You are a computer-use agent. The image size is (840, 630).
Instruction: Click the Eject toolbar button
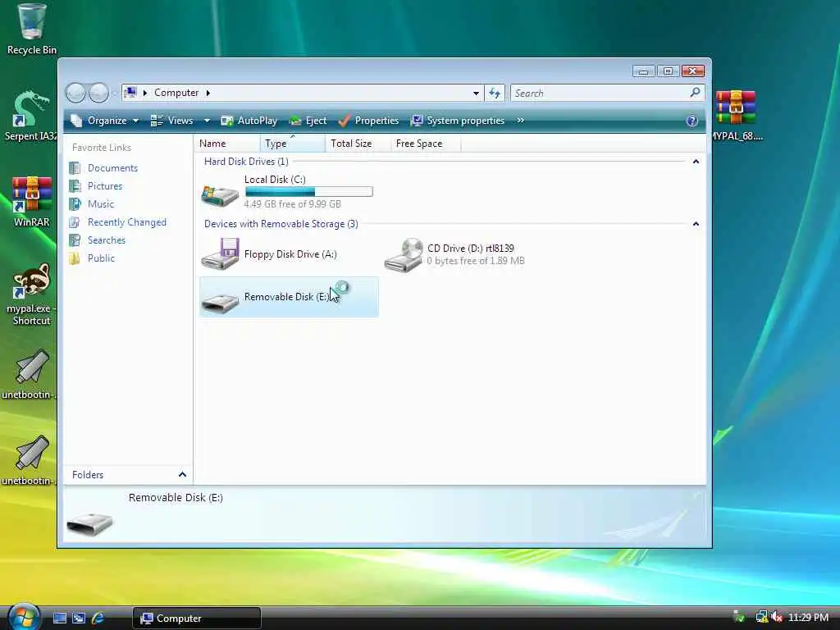[x=308, y=121]
